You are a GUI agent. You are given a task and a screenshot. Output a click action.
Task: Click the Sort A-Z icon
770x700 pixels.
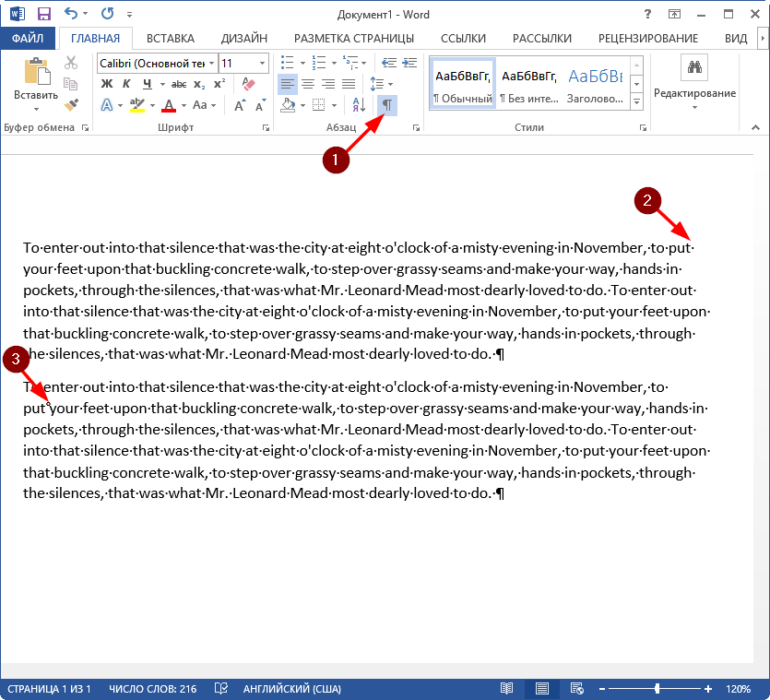[360, 105]
